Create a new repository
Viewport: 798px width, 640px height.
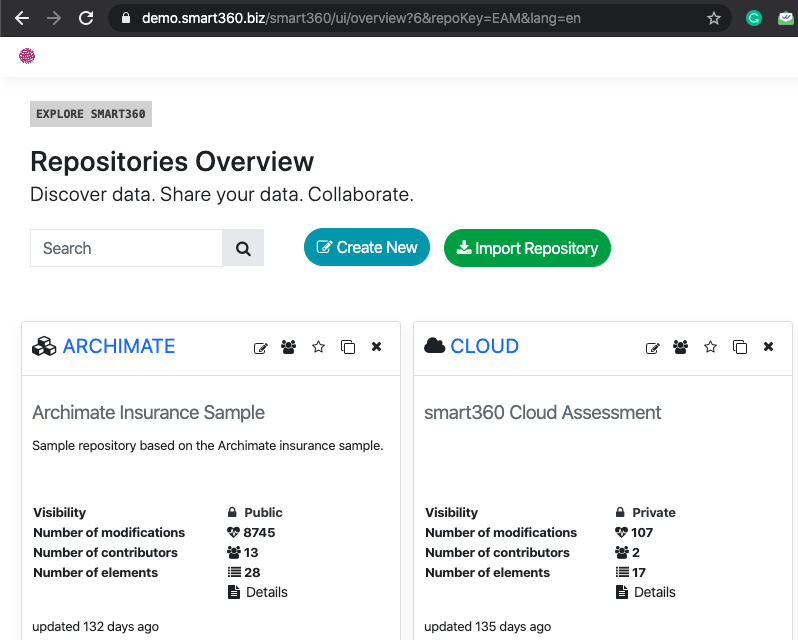pos(367,247)
